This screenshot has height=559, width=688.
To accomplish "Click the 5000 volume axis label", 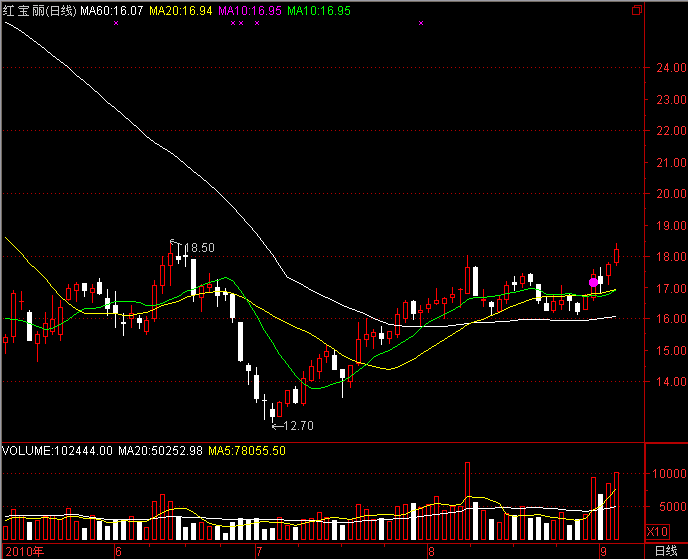I will coord(673,507).
